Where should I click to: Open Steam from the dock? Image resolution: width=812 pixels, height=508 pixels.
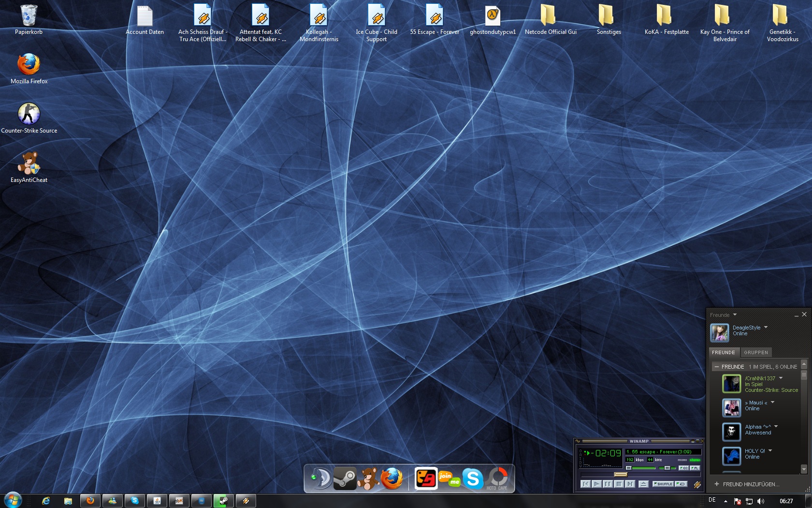coord(345,478)
